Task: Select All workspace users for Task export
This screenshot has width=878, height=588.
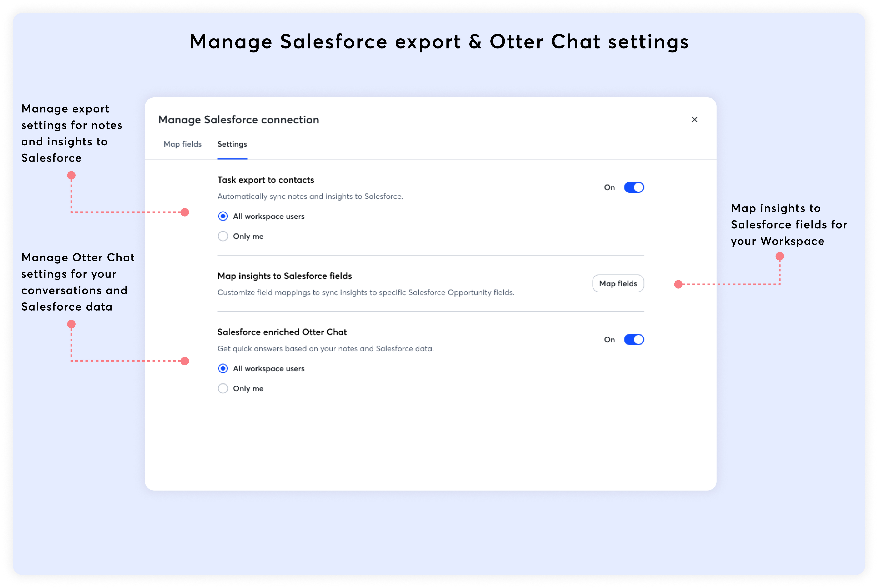Action: pyautogui.click(x=223, y=216)
